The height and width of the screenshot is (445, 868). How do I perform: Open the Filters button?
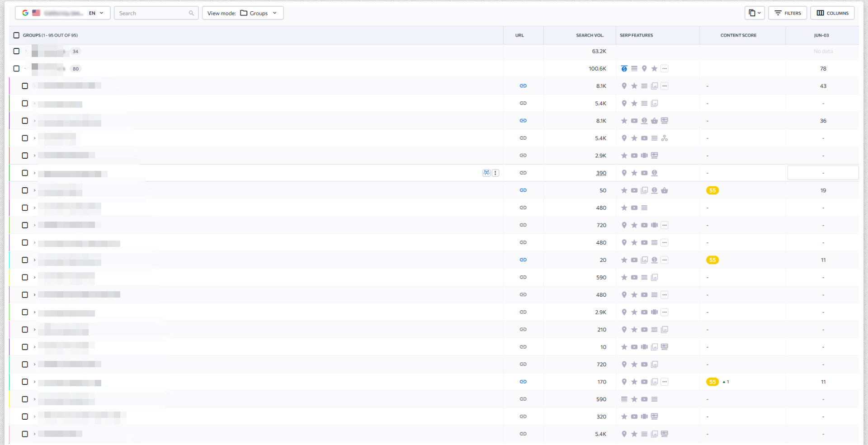(787, 13)
